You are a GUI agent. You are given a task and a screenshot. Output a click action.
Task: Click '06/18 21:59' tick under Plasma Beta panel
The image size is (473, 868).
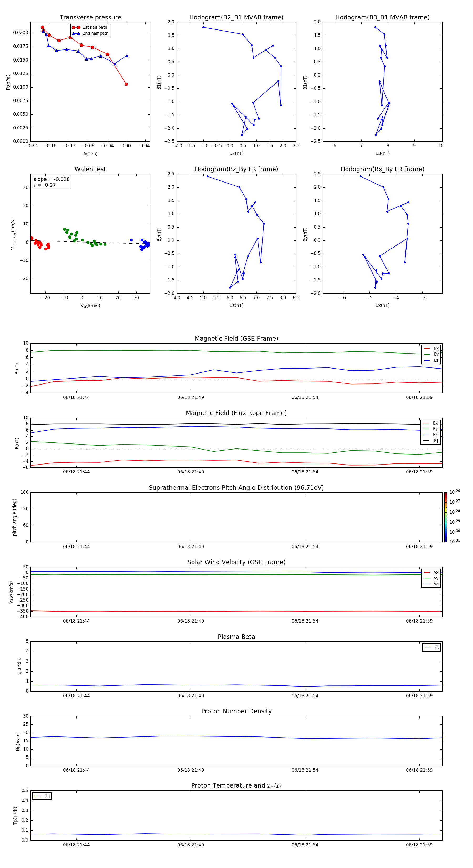[419, 696]
